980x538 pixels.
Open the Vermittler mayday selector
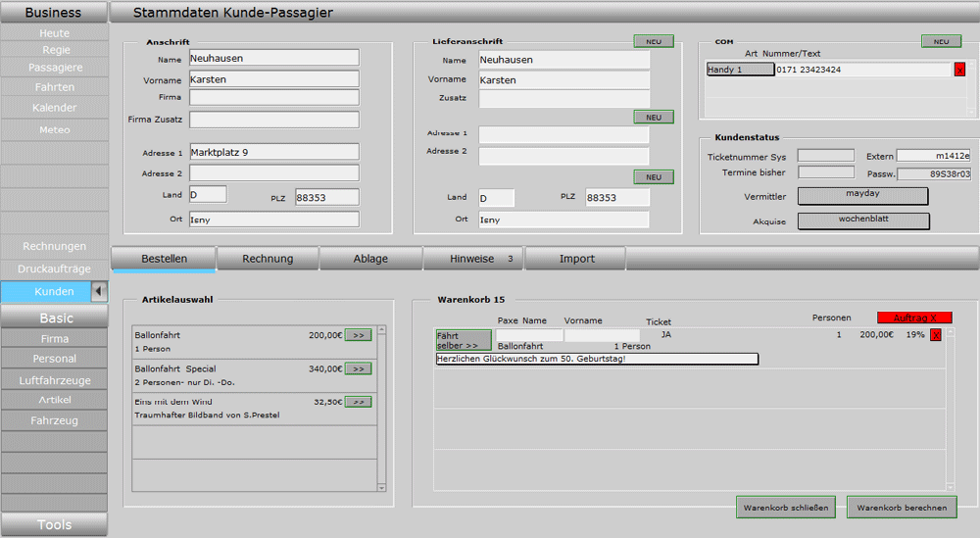862,196
